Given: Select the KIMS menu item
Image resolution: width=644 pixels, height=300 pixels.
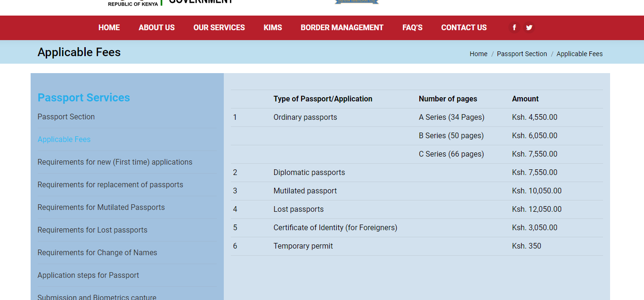Looking at the screenshot, I should pyautogui.click(x=273, y=27).
